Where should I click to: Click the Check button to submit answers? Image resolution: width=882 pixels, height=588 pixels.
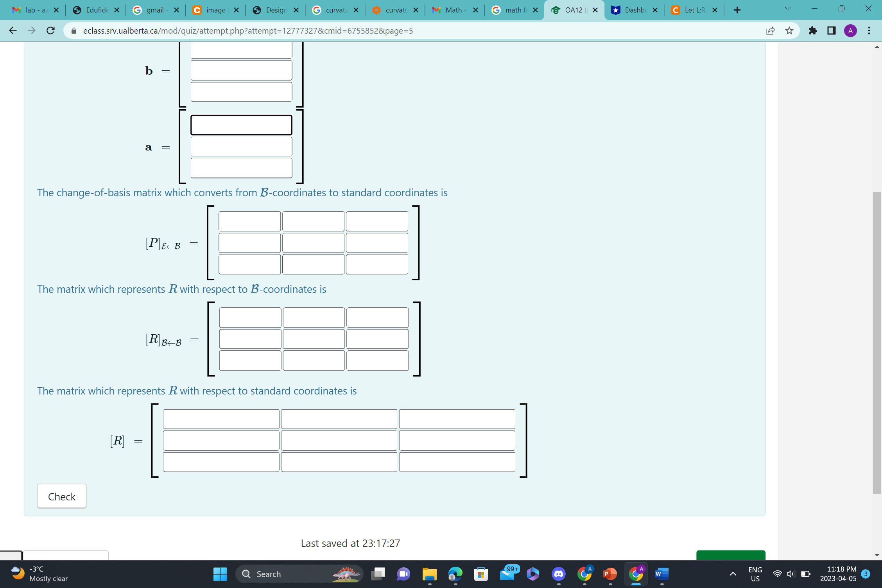pos(61,496)
